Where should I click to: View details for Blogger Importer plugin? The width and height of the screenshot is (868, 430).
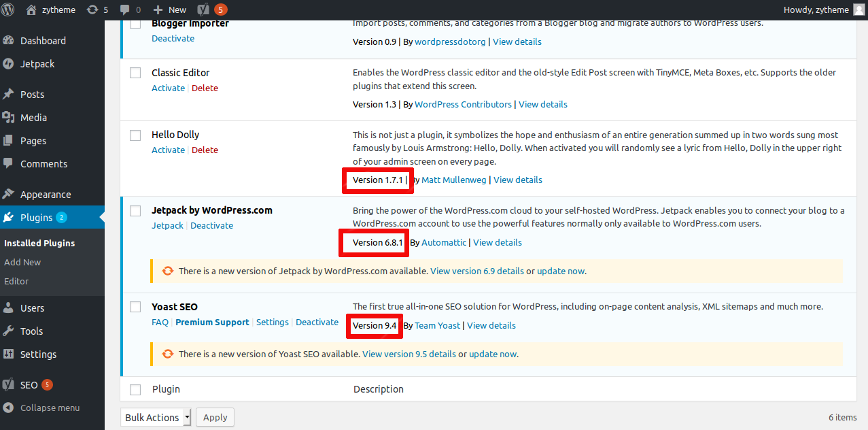pyautogui.click(x=517, y=42)
